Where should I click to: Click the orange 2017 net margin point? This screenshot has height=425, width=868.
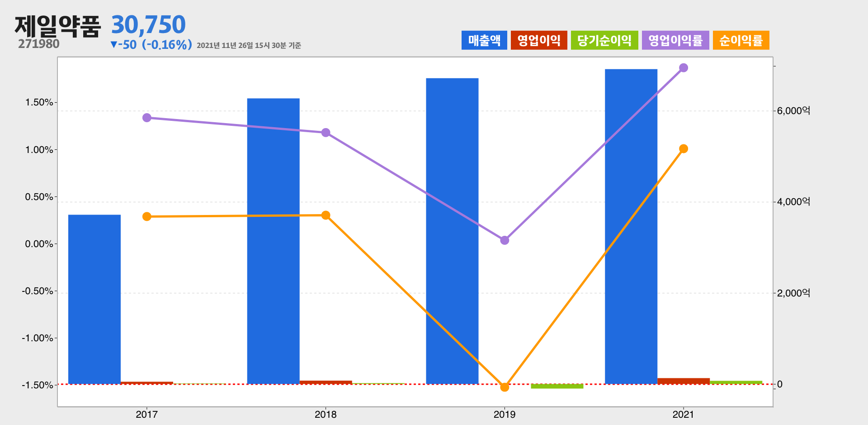click(147, 217)
